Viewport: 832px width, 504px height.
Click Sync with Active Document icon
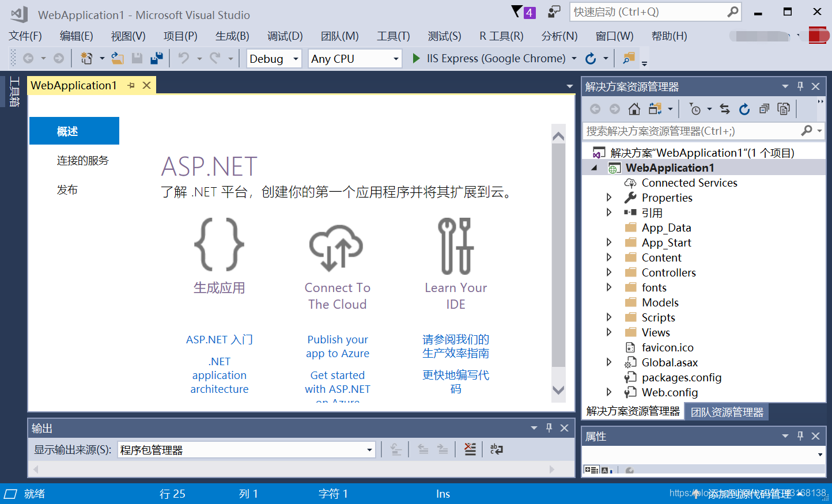tap(725, 109)
